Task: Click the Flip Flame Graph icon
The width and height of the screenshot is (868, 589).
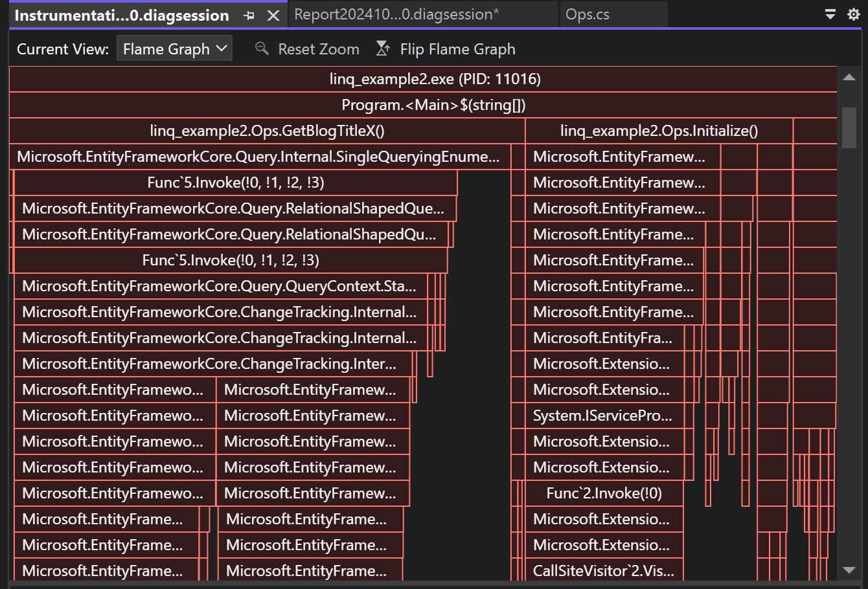Action: [x=382, y=48]
